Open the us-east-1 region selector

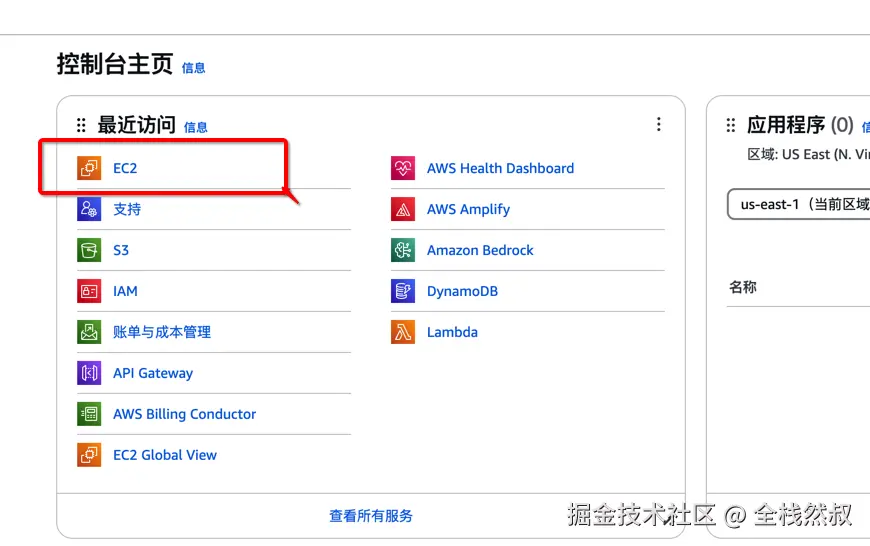[799, 204]
